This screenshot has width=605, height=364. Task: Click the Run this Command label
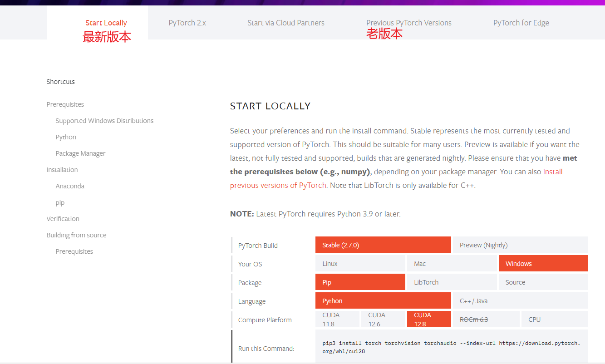tap(266, 349)
